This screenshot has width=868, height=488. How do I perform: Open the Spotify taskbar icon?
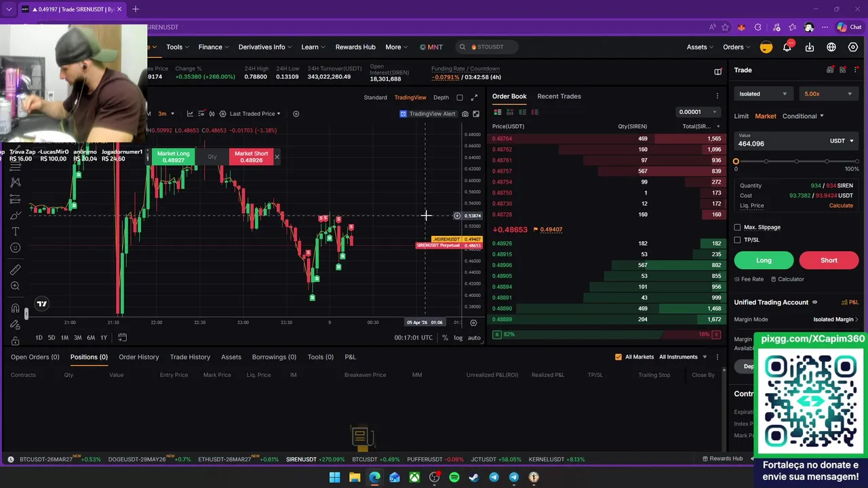coord(454,477)
